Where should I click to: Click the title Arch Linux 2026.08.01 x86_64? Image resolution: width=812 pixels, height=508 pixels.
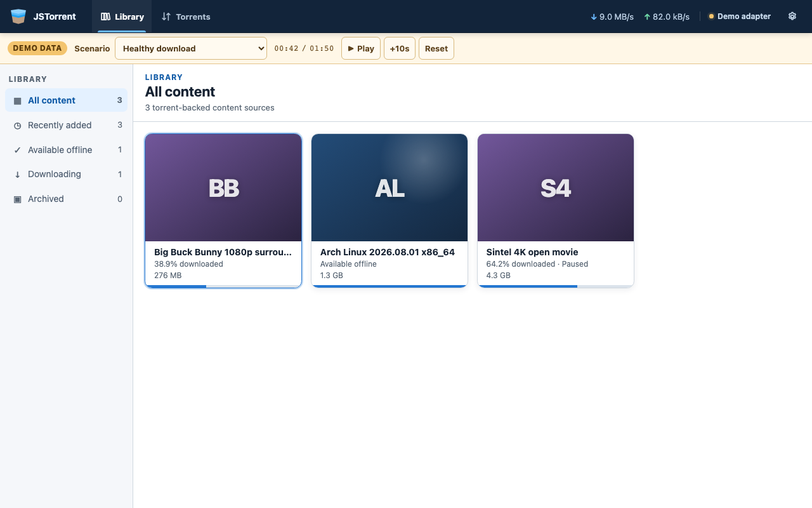pyautogui.click(x=388, y=252)
